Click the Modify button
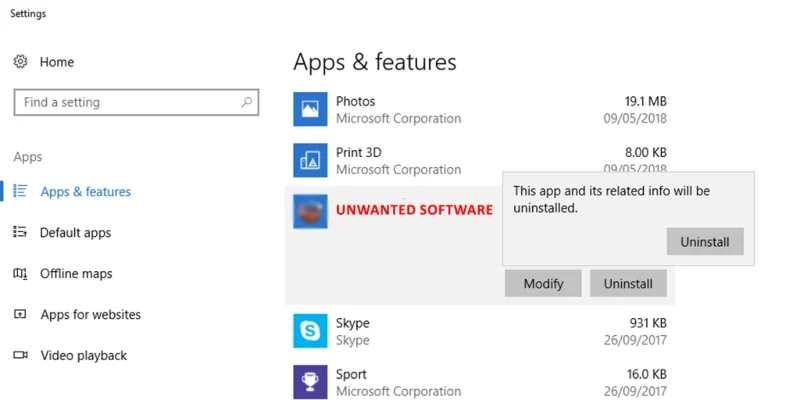Viewport: 800px width, 400px height. [x=543, y=283]
